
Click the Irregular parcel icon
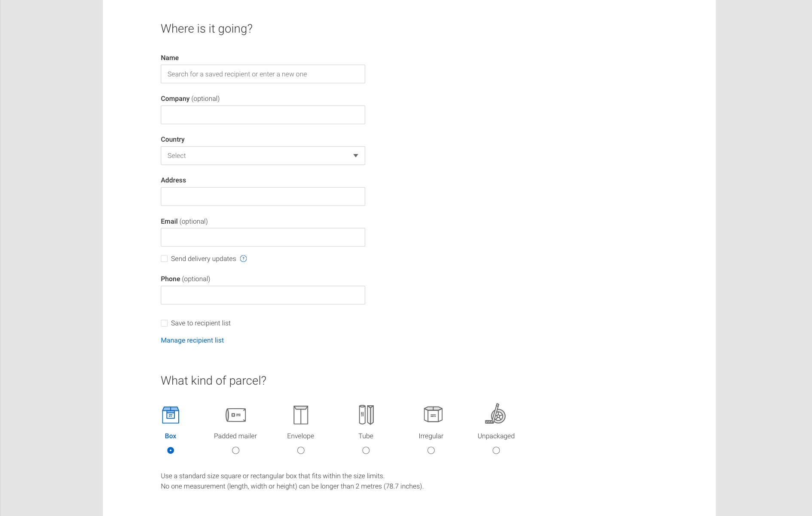point(431,415)
